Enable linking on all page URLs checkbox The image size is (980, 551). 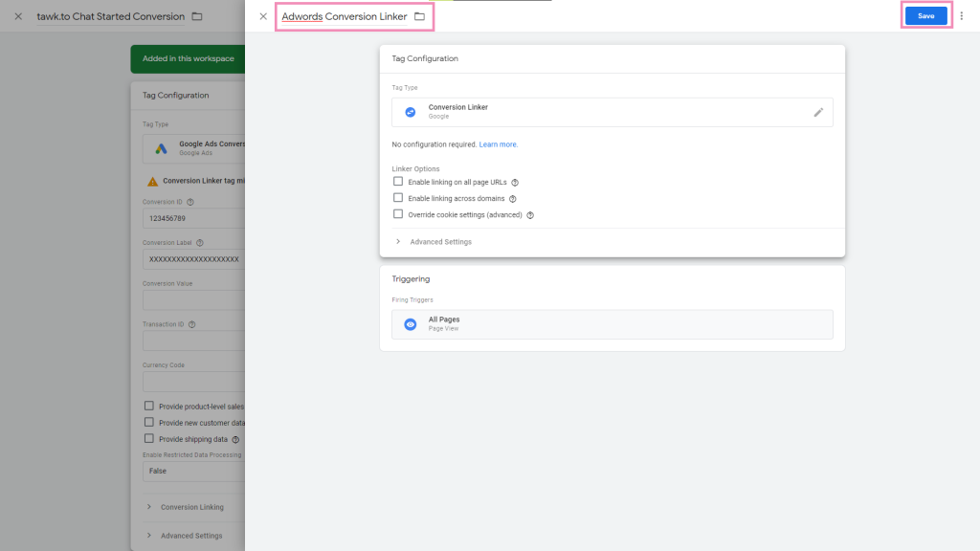398,181
